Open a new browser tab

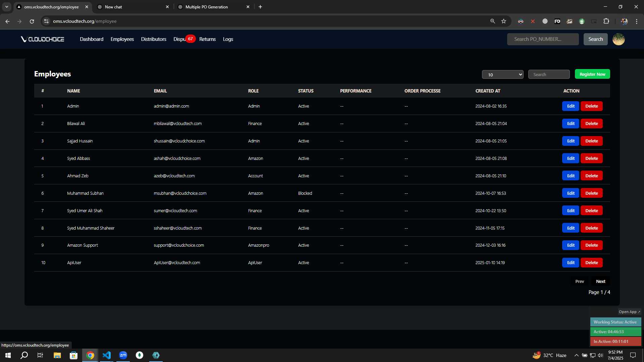(260, 7)
